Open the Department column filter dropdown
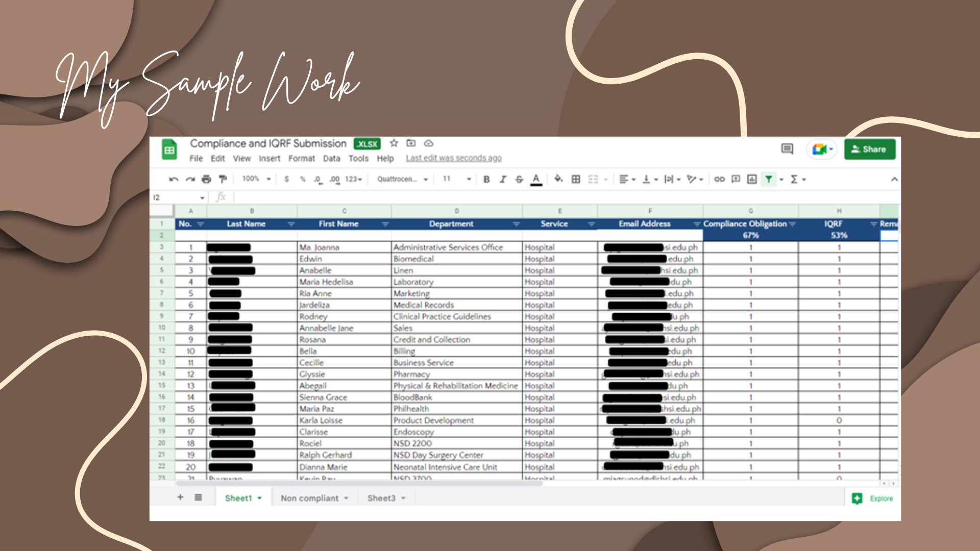Image resolution: width=980 pixels, height=551 pixels. [x=516, y=224]
